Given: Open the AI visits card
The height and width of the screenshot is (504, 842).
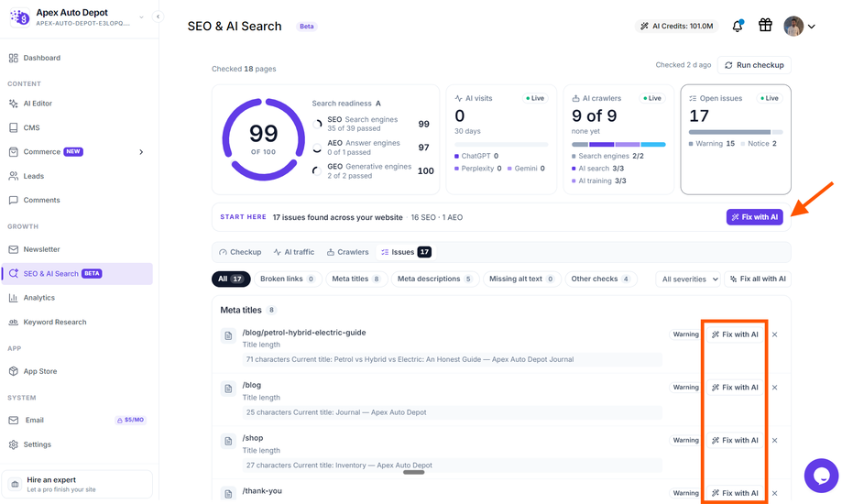Looking at the screenshot, I should pos(501,139).
